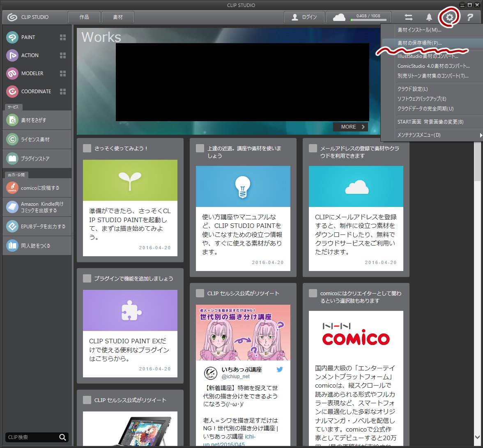Click the Twitter bird icon in tweet
The height and width of the screenshot is (448, 483).
[x=280, y=370]
